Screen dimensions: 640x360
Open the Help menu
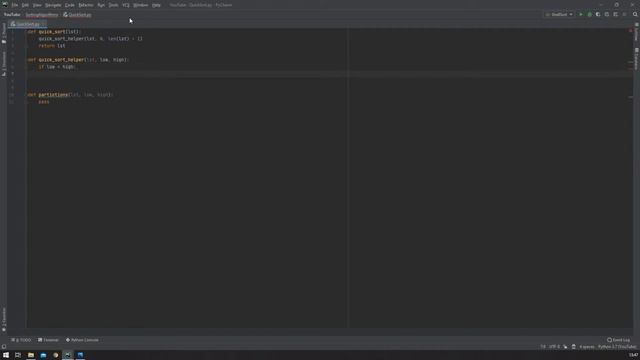156,5
